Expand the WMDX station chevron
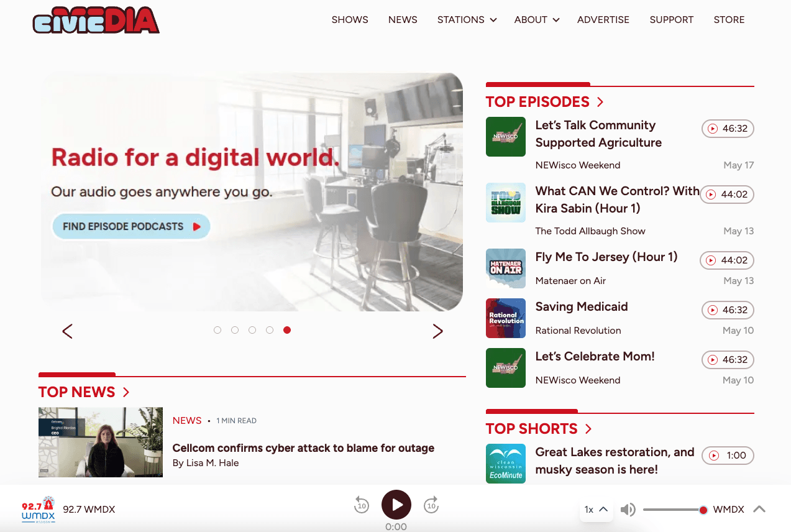This screenshot has width=791, height=532. (759, 509)
